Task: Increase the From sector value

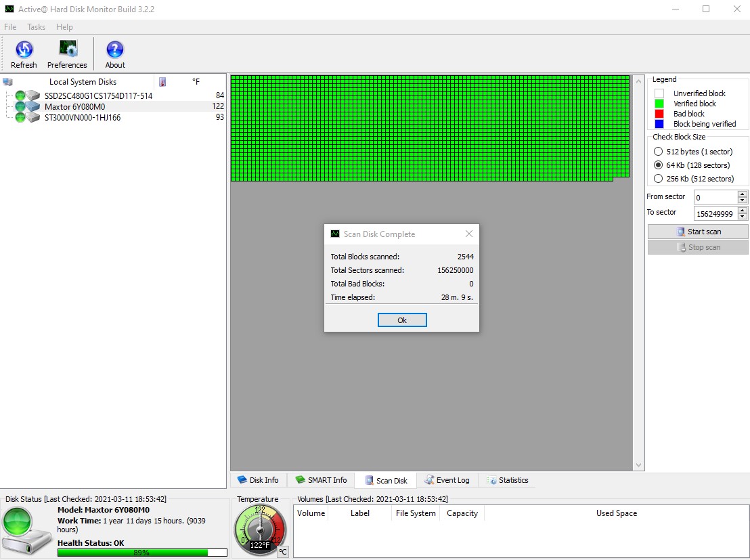Action: 743,194
